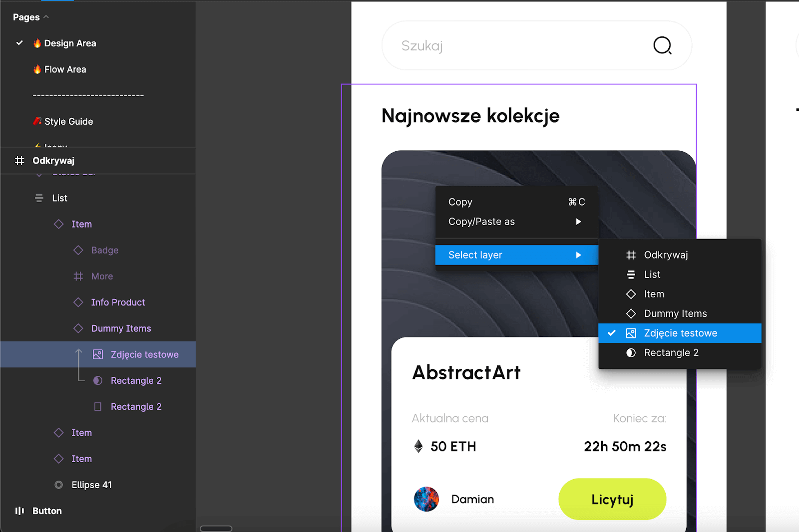799x532 pixels.
Task: Choose Zdjęcie testowe in the submenu
Action: click(680, 333)
